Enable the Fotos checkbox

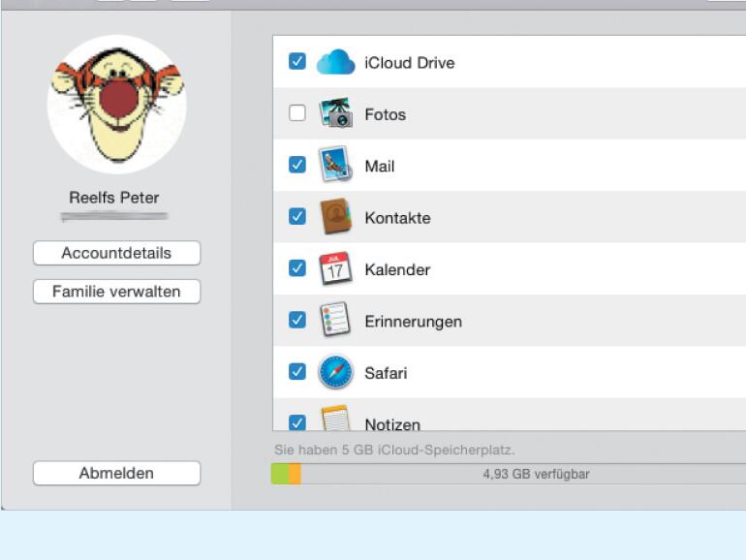click(297, 113)
